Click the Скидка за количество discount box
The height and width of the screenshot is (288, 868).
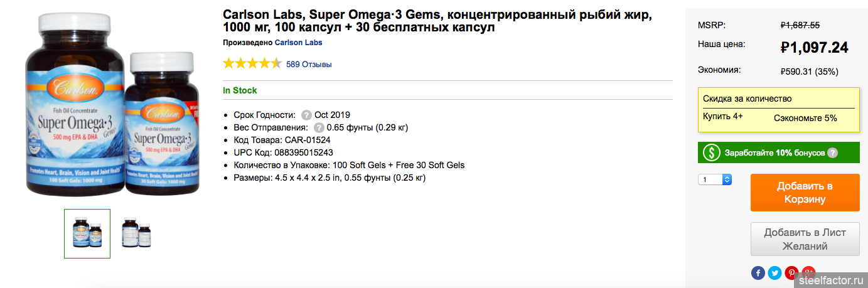pyautogui.click(x=779, y=109)
